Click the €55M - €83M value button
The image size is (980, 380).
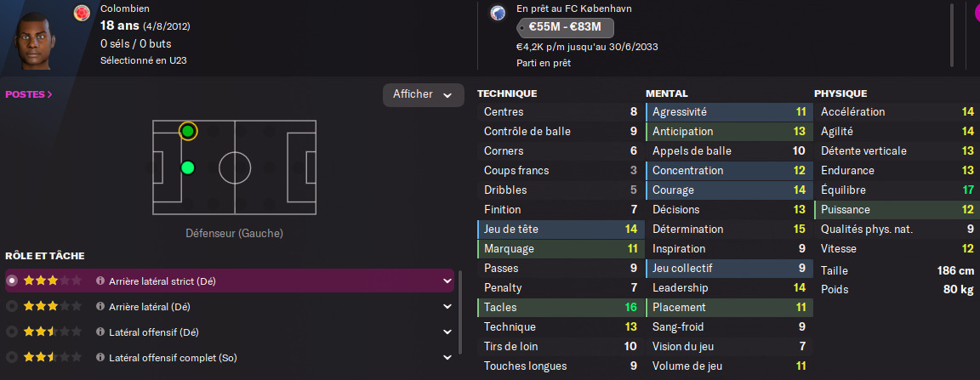tap(565, 28)
